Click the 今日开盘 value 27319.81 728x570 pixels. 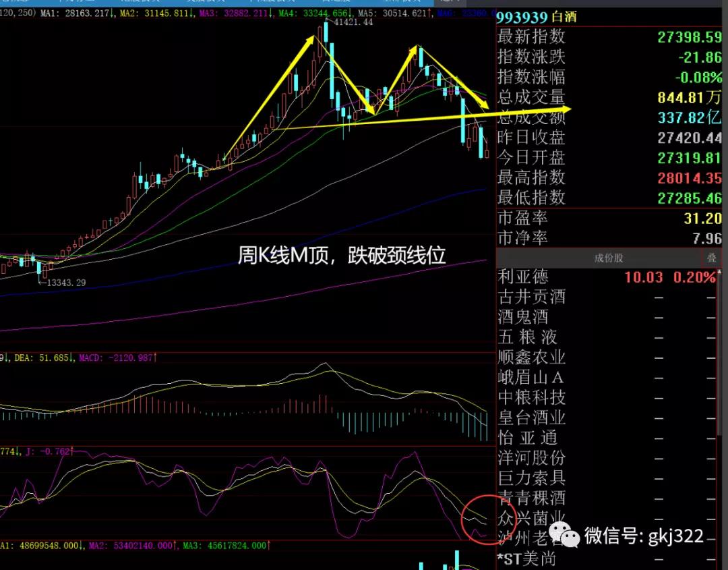click(x=690, y=158)
